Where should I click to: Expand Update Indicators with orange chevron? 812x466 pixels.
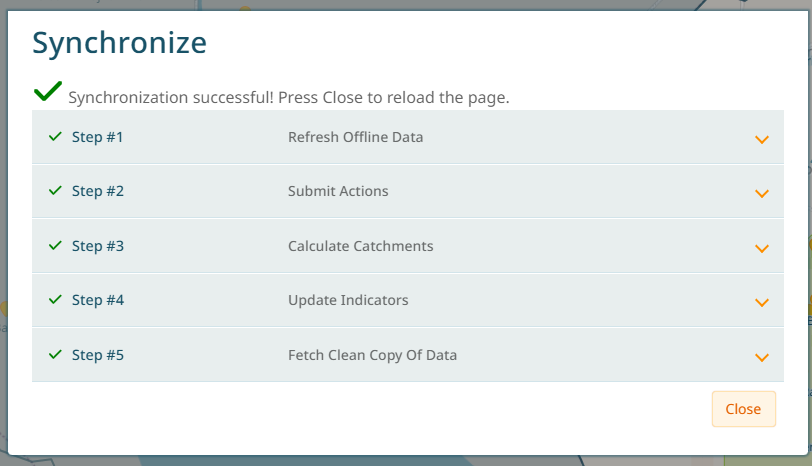761,302
